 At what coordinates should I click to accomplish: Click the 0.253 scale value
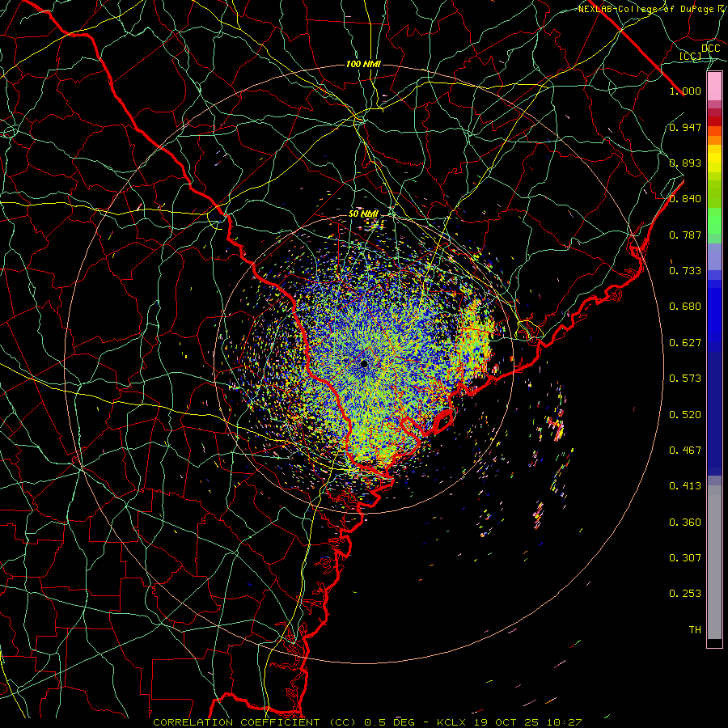[x=685, y=594]
